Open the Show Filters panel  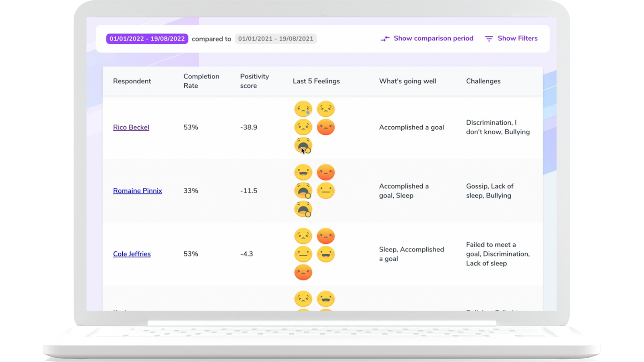[x=511, y=39]
